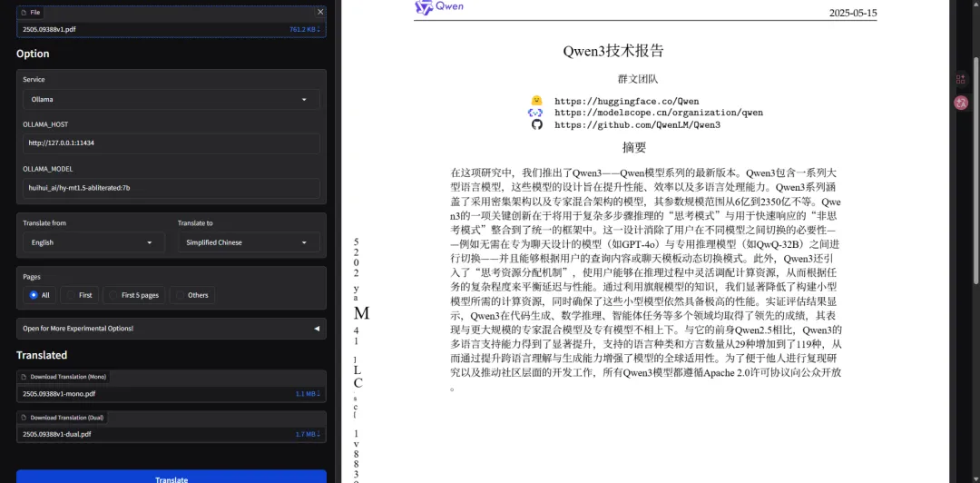Click the 2025-05-15 date in header
The height and width of the screenshot is (483, 980).
click(853, 13)
